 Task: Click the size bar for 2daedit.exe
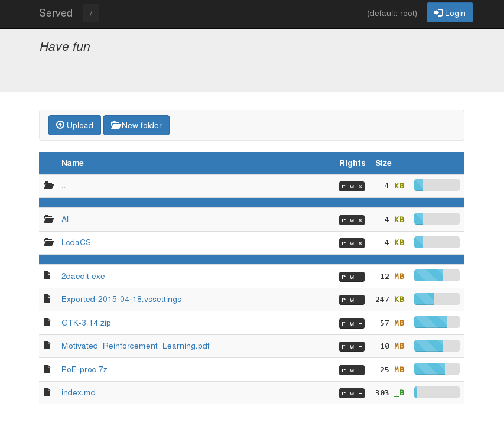coord(437,275)
